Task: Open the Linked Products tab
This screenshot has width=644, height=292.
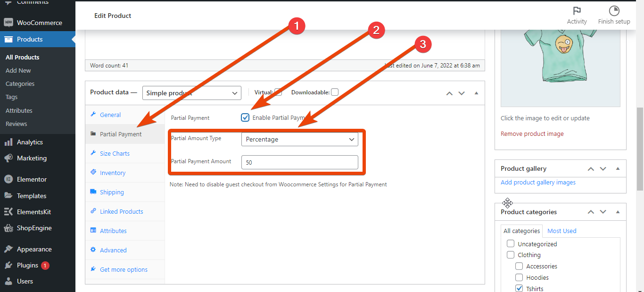Action: 125,211
